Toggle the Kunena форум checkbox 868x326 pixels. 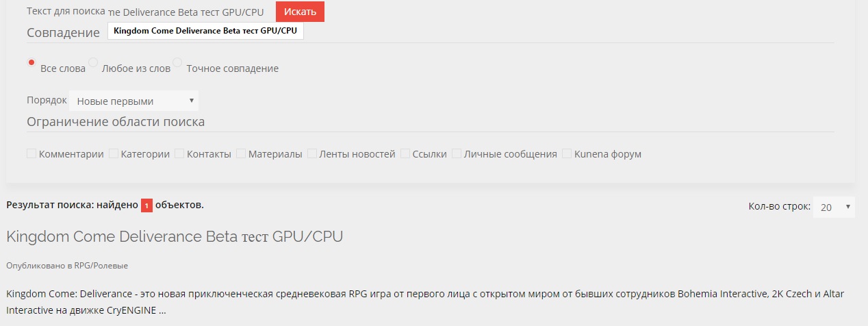tap(567, 153)
